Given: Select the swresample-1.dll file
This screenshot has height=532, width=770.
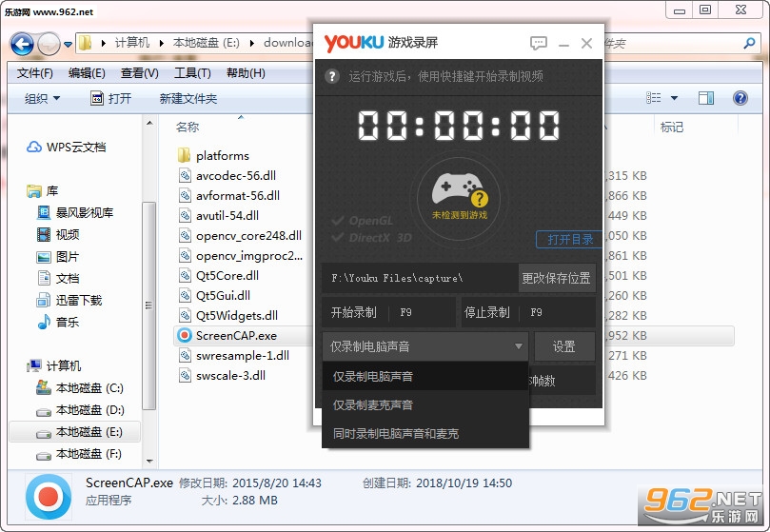Looking at the screenshot, I should click(x=234, y=356).
